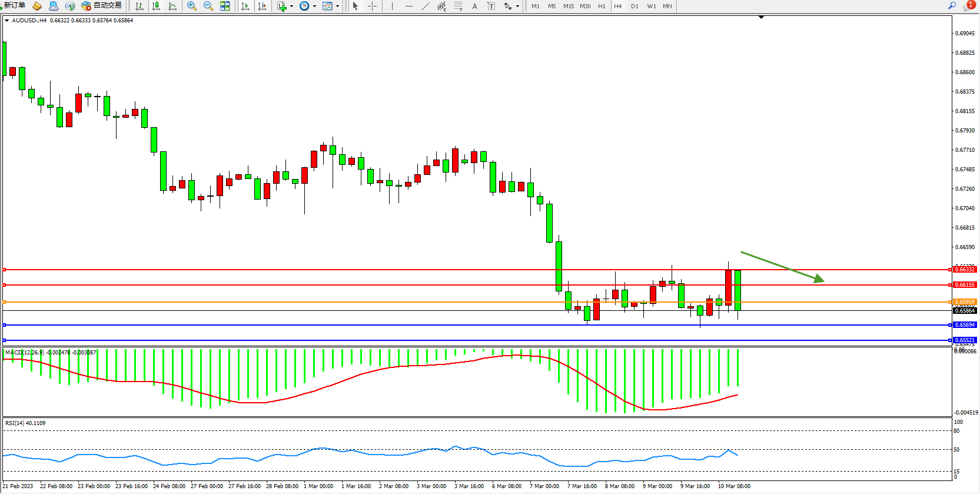
Task: Select the crosshair cursor tool
Action: click(x=372, y=6)
